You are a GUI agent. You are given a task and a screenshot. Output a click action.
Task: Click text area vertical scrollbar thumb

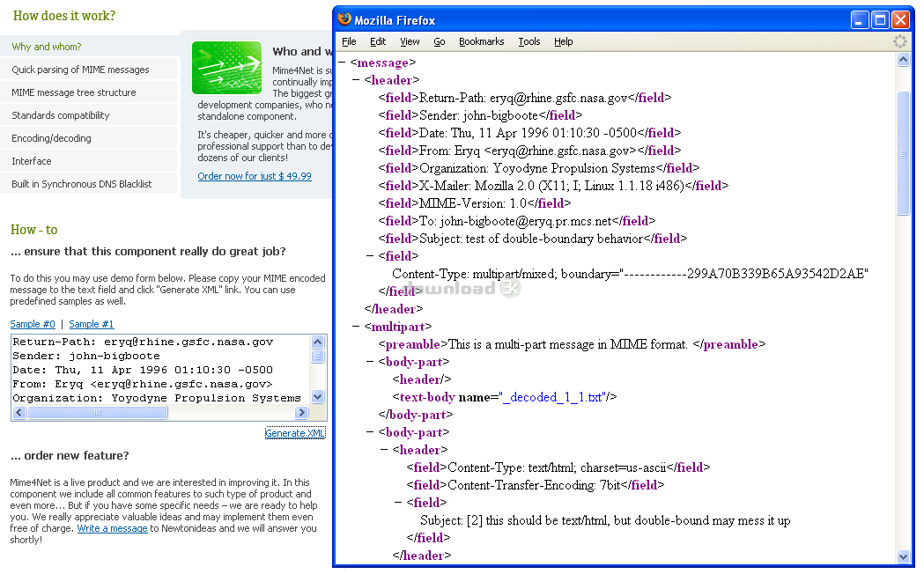click(x=318, y=357)
